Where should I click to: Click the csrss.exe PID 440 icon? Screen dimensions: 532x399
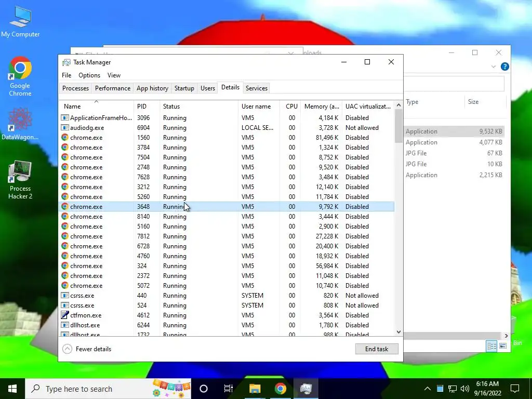(65, 295)
